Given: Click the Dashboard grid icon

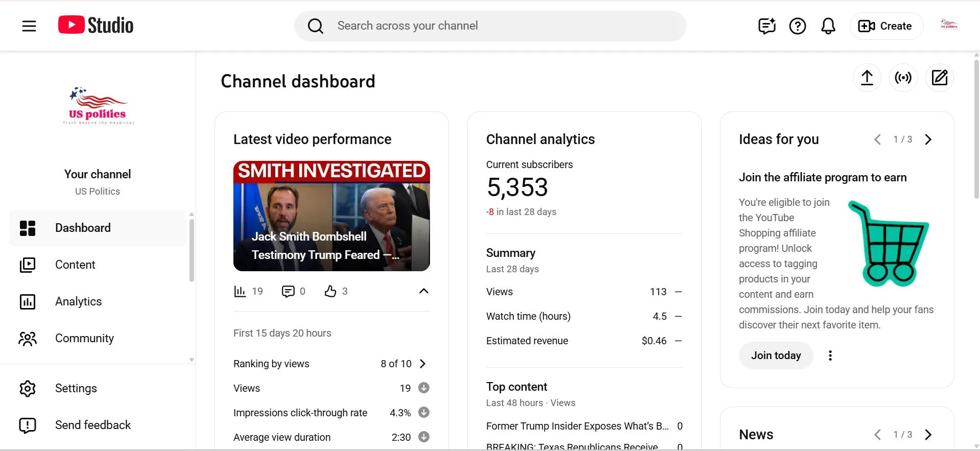Looking at the screenshot, I should [28, 228].
